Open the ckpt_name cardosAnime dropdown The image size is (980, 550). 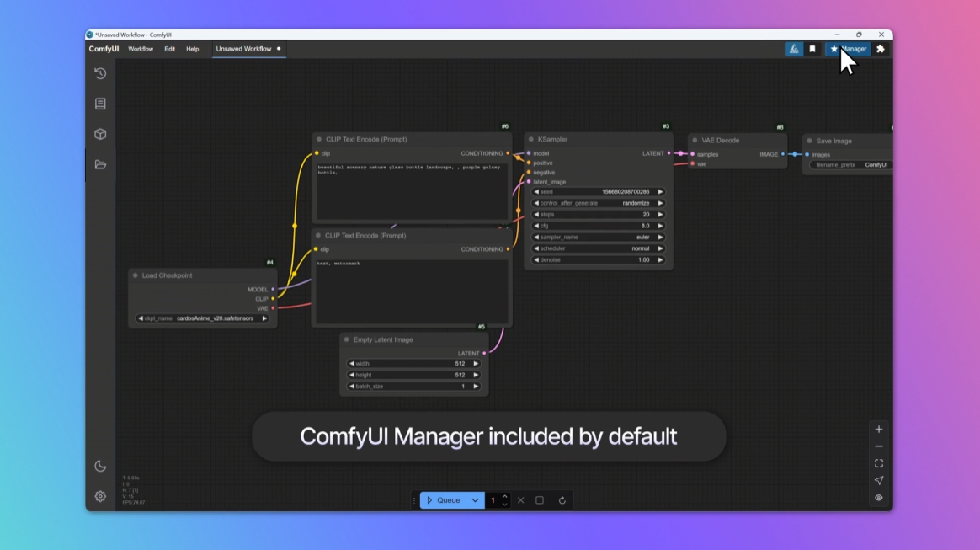[x=203, y=318]
